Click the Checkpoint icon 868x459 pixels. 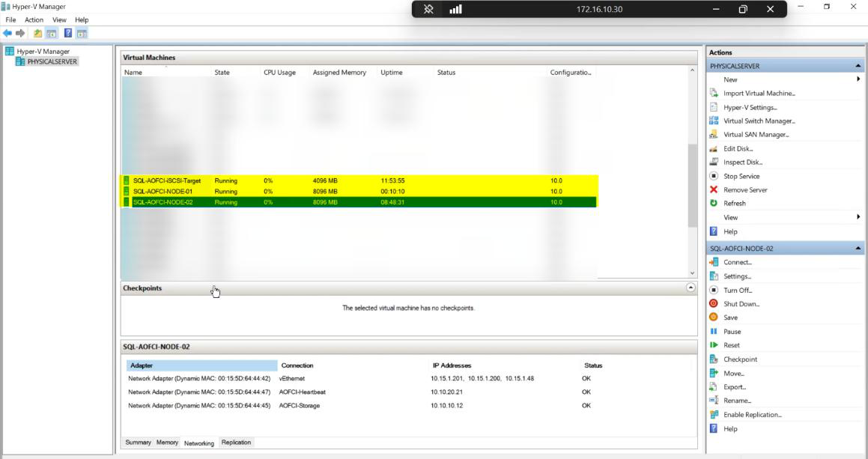point(714,359)
